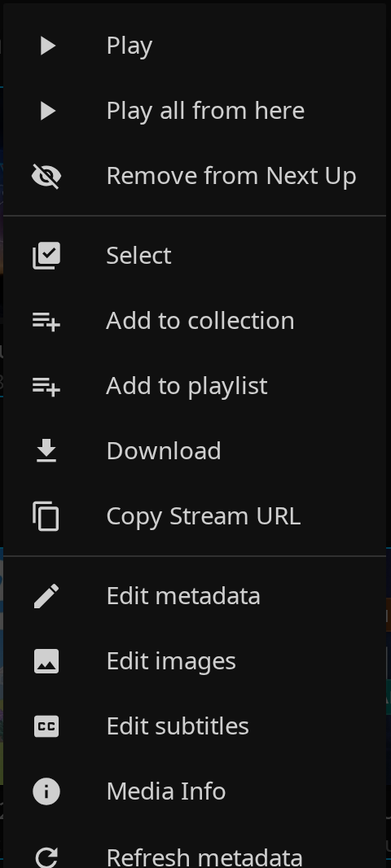
Task: Open Edit images
Action: click(x=195, y=661)
